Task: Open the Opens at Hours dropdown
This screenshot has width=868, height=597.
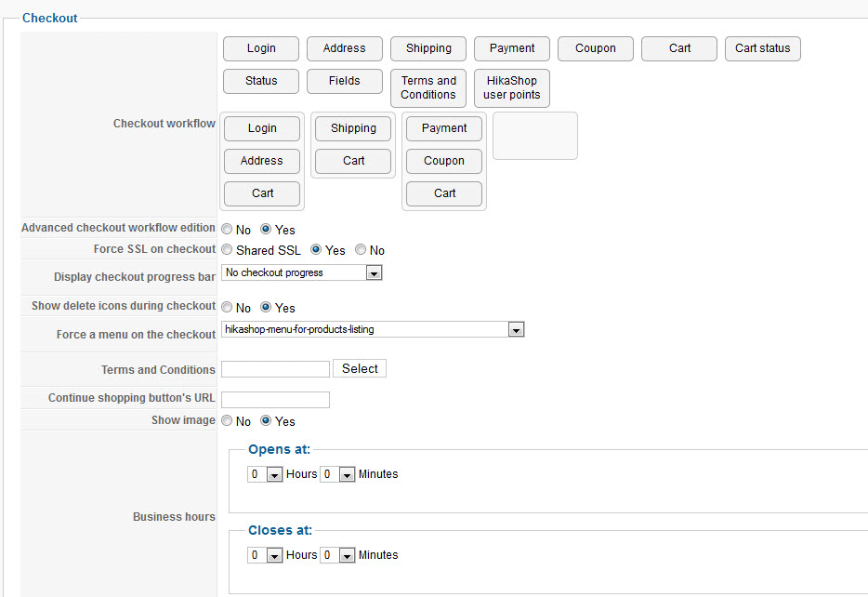Action: 265,474
